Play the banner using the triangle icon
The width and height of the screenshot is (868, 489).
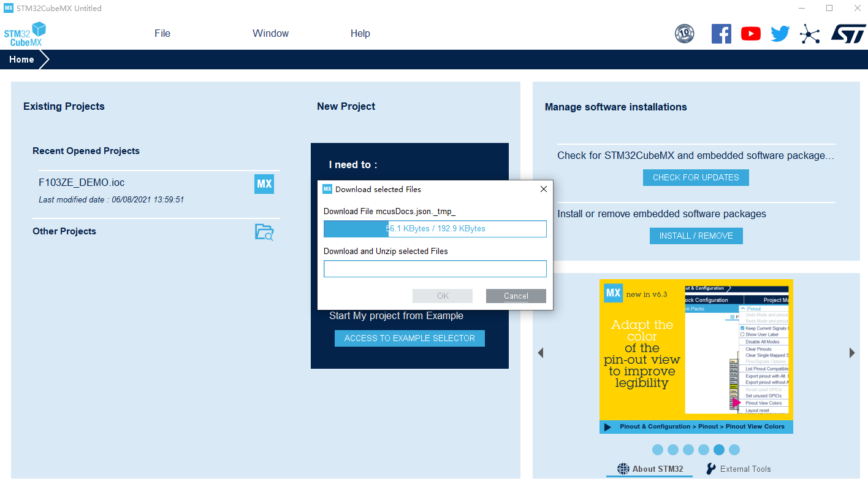607,427
